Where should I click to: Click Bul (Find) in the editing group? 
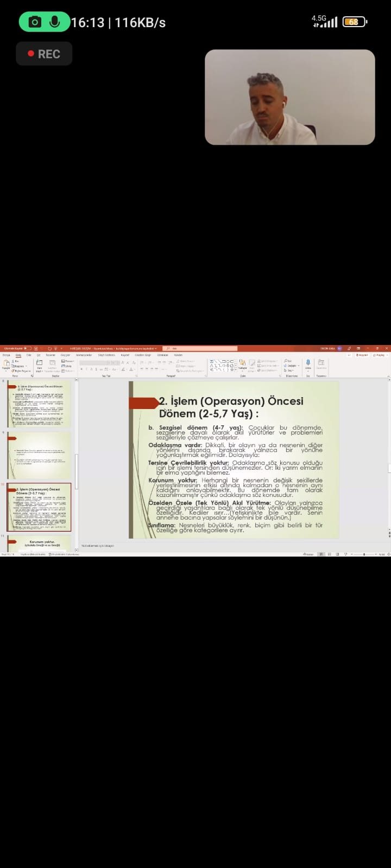(x=288, y=361)
